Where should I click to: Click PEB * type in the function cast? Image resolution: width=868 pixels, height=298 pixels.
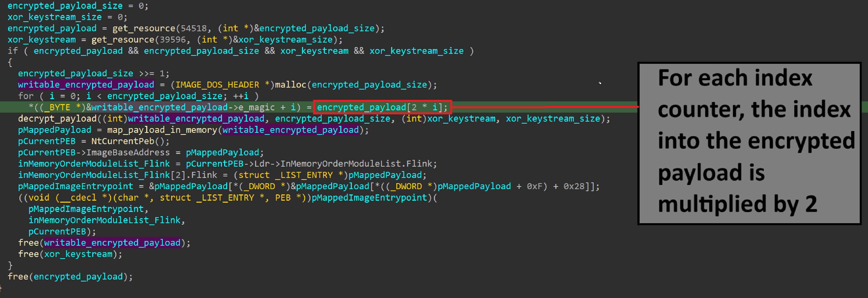[x=288, y=198]
